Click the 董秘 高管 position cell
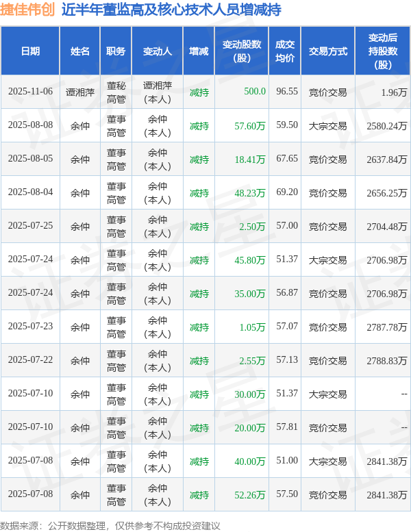 tap(116, 92)
